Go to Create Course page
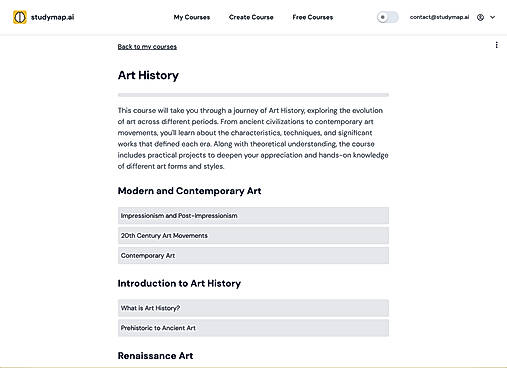Screen dimensions: 507x368 tap(251, 17)
